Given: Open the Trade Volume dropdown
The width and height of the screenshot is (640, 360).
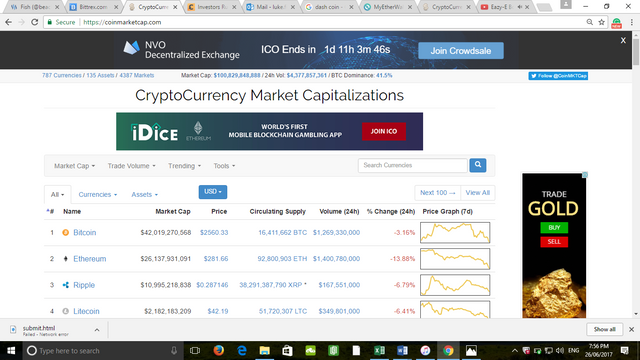Looking at the screenshot, I should point(131,166).
